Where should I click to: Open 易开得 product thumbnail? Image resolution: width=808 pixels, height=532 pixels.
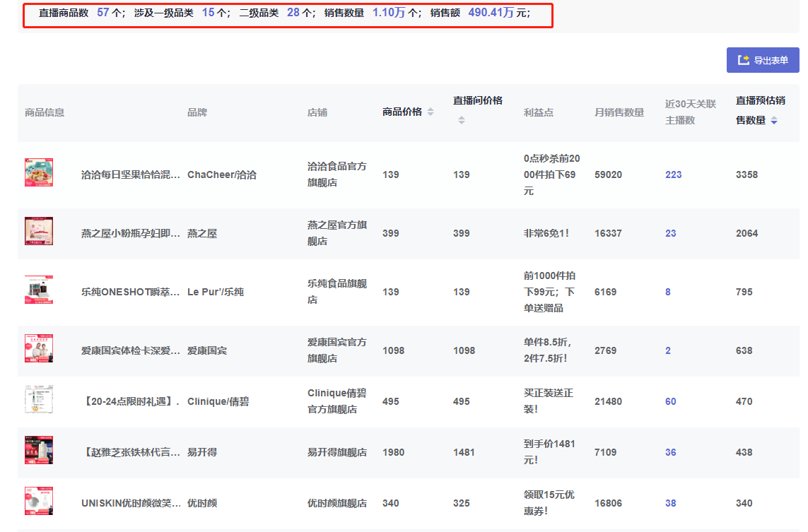point(39,450)
